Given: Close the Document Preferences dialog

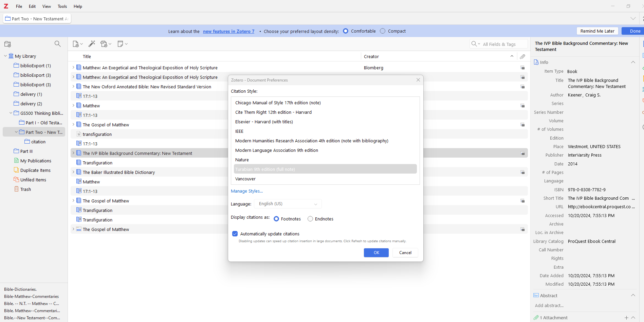Looking at the screenshot, I should [418, 80].
